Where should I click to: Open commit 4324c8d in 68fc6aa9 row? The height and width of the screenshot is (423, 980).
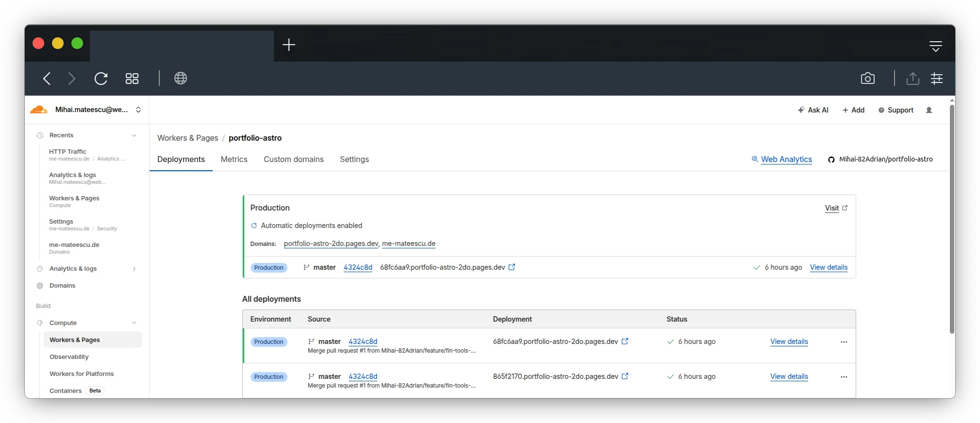363,342
